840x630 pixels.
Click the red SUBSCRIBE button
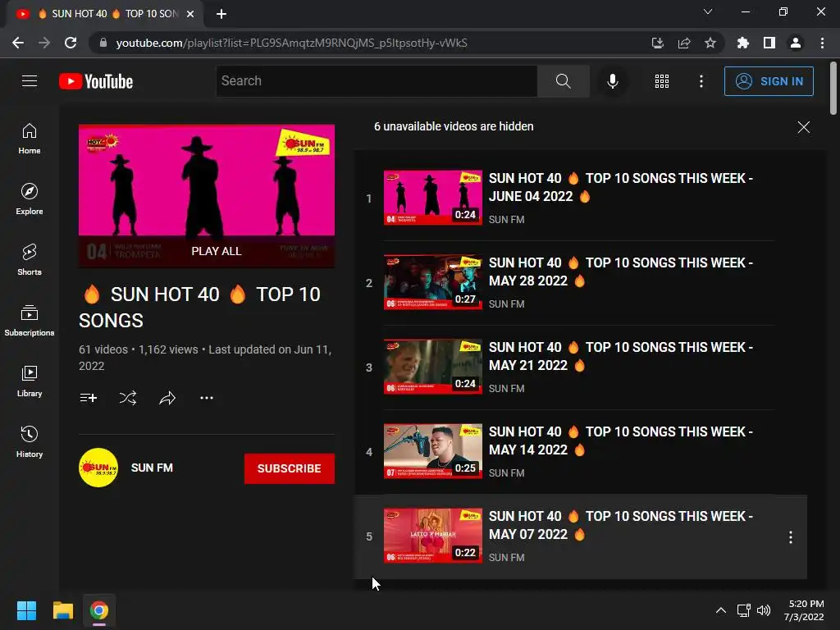point(290,468)
